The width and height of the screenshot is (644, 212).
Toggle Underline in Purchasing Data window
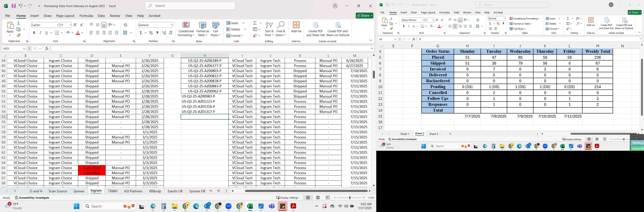(x=46, y=33)
